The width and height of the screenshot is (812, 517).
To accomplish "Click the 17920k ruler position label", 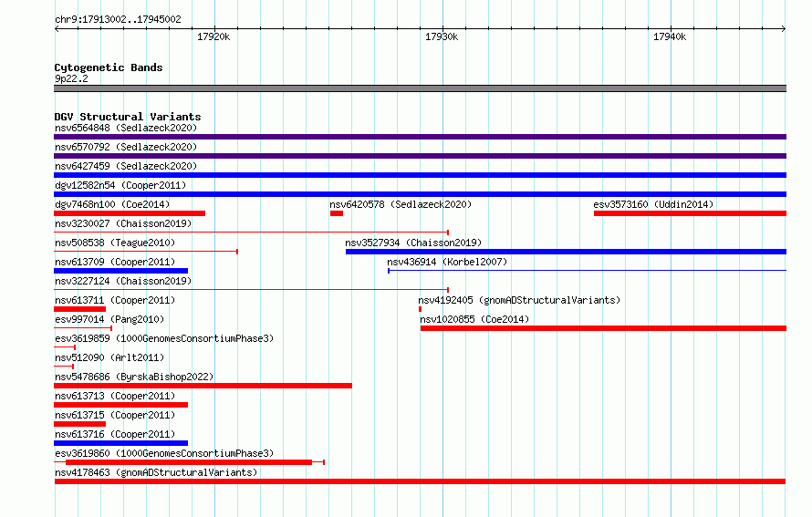I will (213, 36).
